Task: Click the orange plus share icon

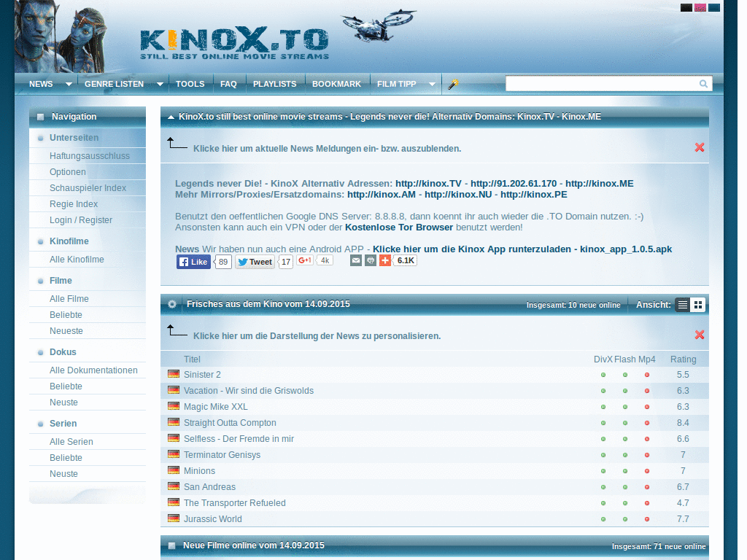Action: [x=385, y=260]
